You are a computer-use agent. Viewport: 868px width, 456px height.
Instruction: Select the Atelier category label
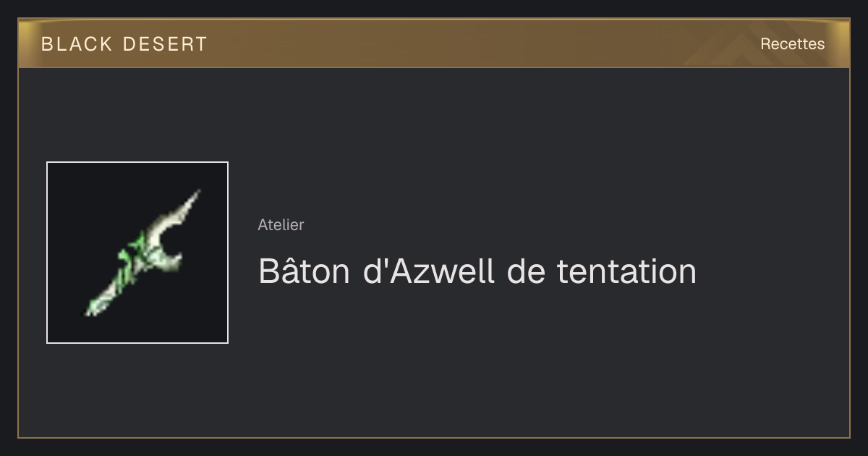pyautogui.click(x=281, y=225)
